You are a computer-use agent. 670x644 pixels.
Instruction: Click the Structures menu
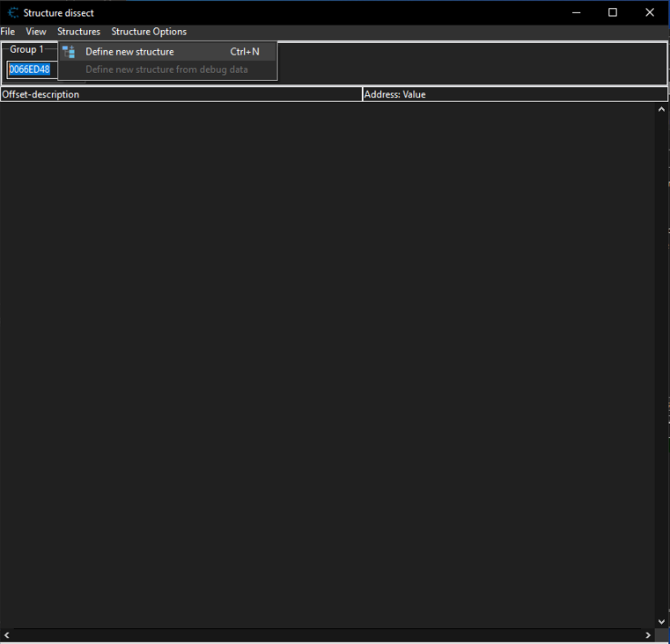pyautogui.click(x=78, y=32)
